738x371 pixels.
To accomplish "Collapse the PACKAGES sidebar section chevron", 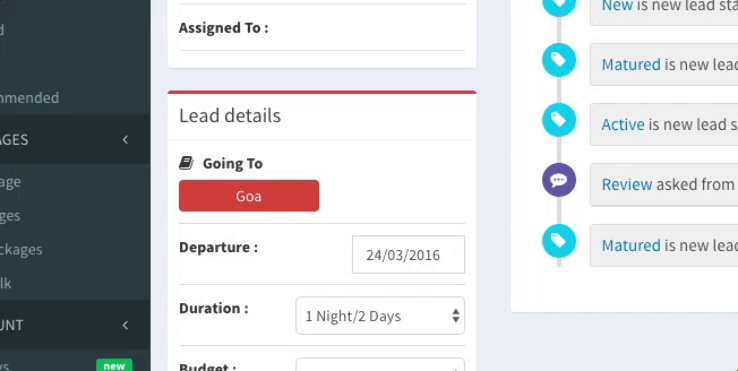I will (125, 139).
